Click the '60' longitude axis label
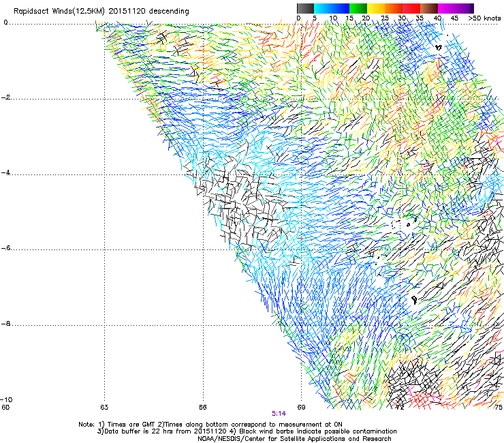 coord(5,407)
